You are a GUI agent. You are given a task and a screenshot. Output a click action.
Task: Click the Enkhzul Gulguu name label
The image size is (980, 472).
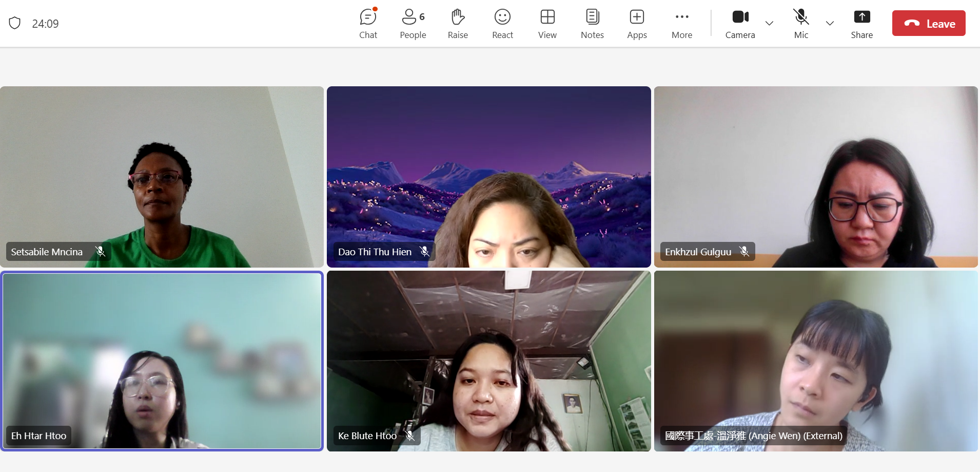[698, 252]
